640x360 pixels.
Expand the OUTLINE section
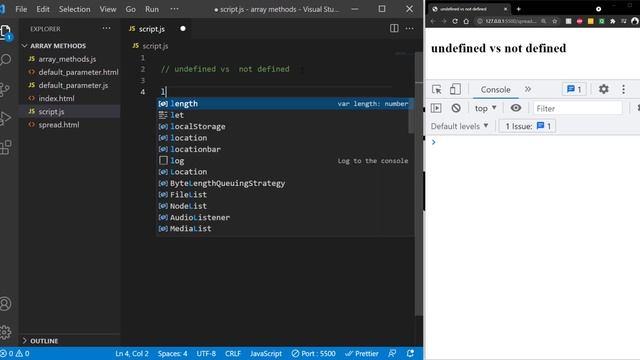(x=40, y=341)
